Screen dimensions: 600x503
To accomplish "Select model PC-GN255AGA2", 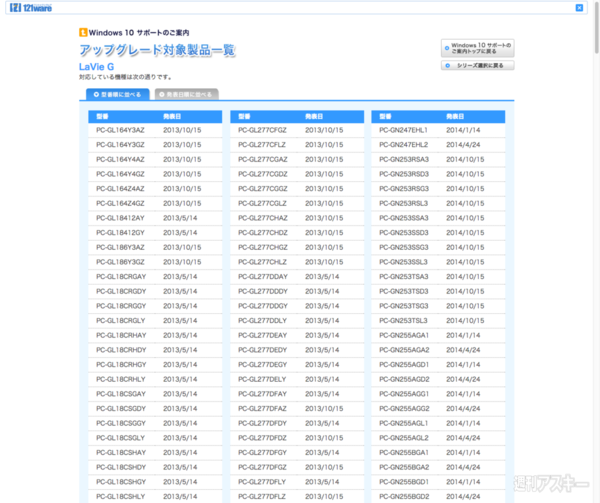I will (x=404, y=350).
